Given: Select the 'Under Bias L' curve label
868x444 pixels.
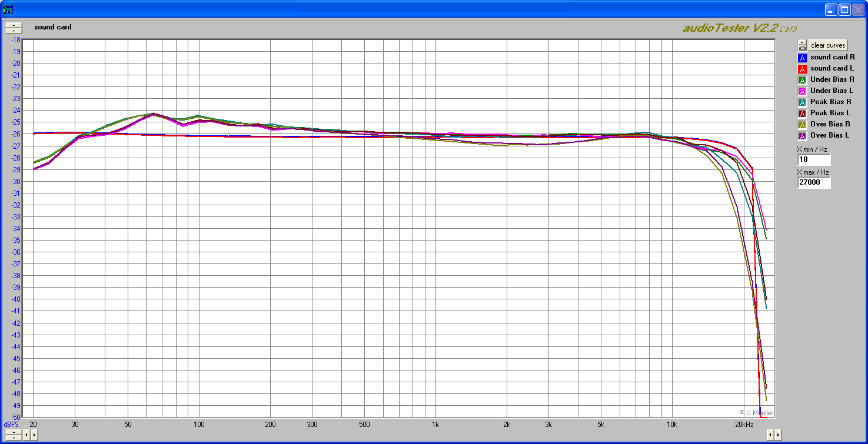Looking at the screenshot, I should [832, 91].
